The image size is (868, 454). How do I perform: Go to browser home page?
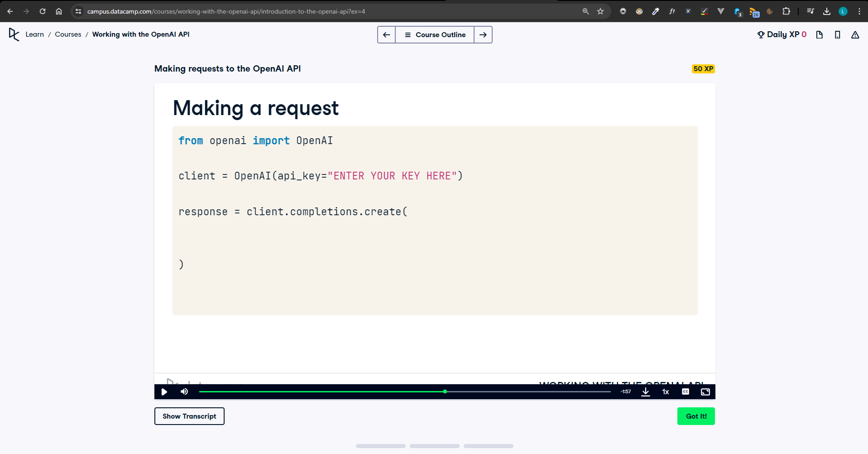coord(59,11)
